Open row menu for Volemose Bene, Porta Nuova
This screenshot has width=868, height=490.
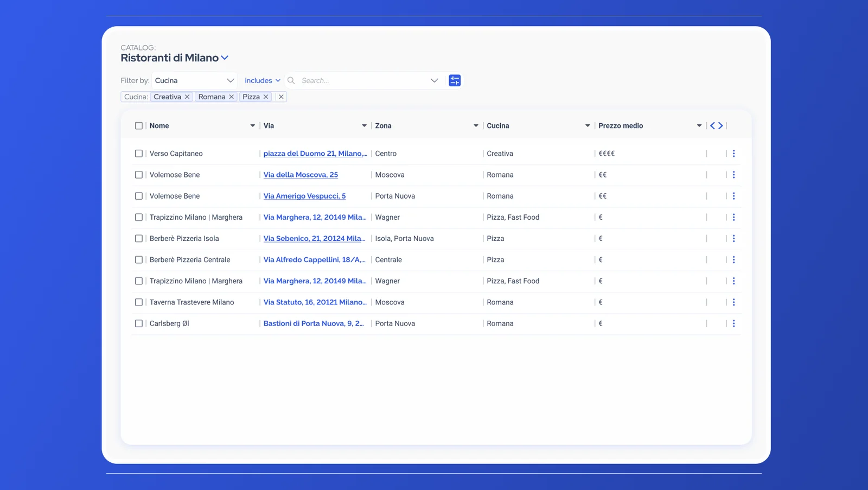pyautogui.click(x=733, y=196)
